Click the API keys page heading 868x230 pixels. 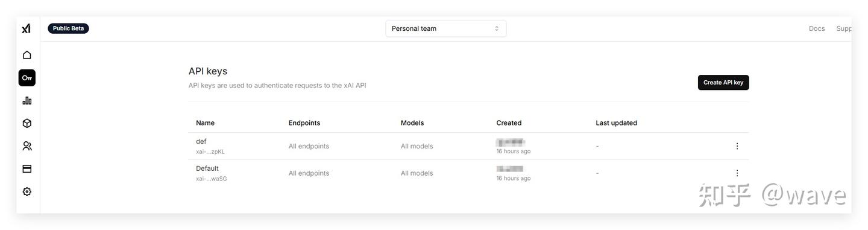click(x=208, y=71)
